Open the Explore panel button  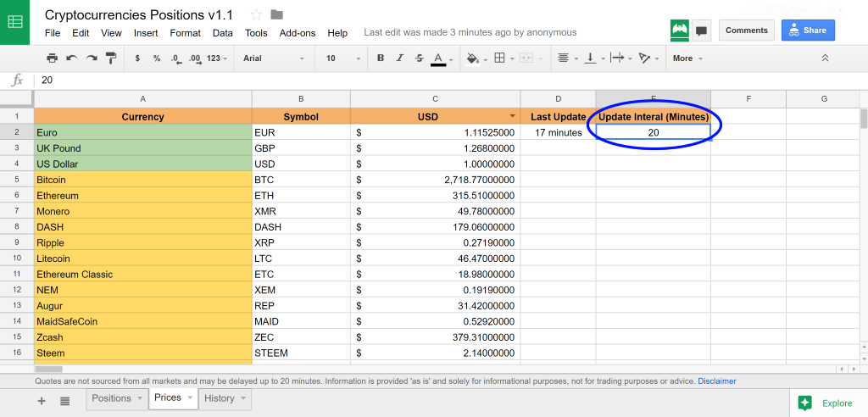[829, 403]
